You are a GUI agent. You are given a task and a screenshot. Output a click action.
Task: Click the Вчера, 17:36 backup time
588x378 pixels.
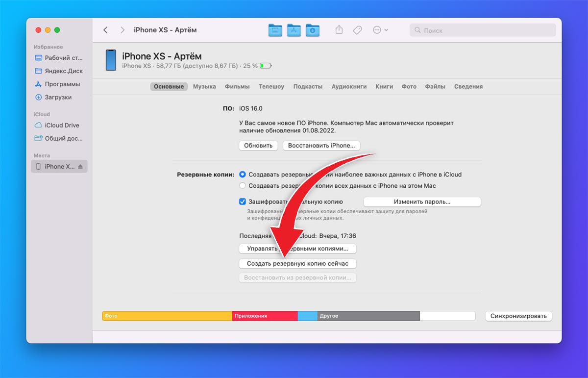click(338, 236)
